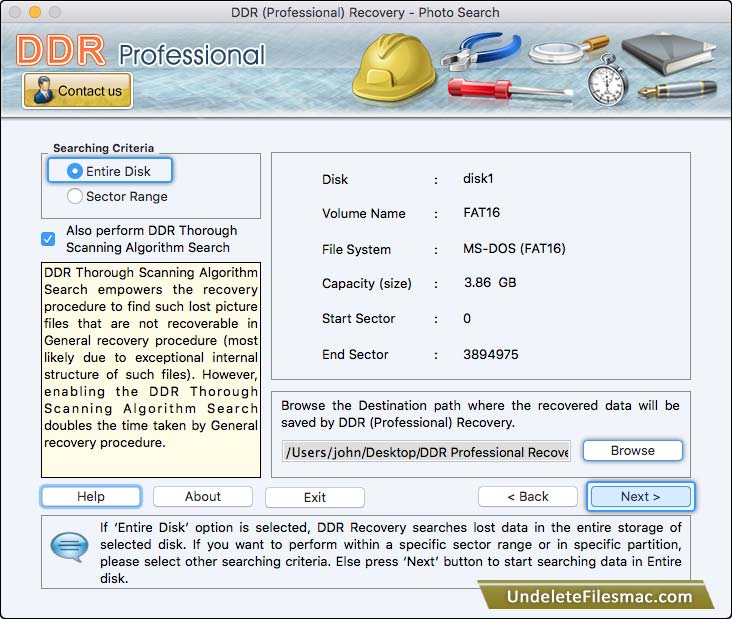Click the blue pliers icon
The image size is (732, 619).
tap(481, 50)
